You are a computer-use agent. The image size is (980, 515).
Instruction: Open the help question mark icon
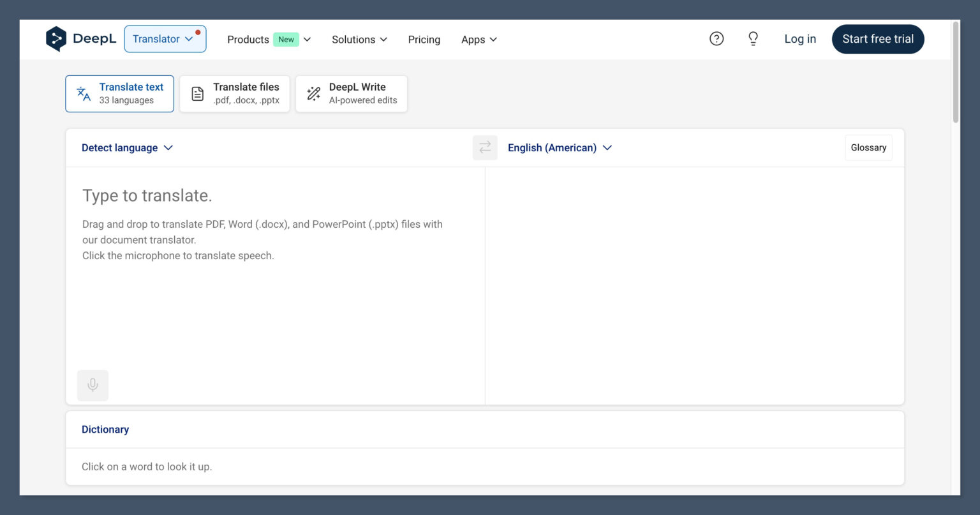716,39
